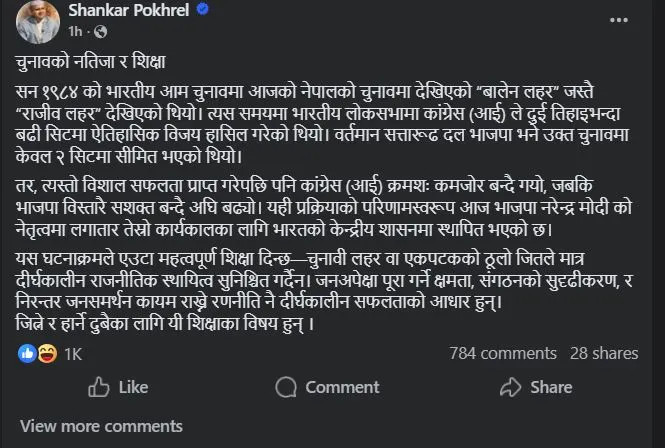Screen dimensions: 665x448
Task: Click the Haha laughing reaction emoji
Action: [47, 353]
